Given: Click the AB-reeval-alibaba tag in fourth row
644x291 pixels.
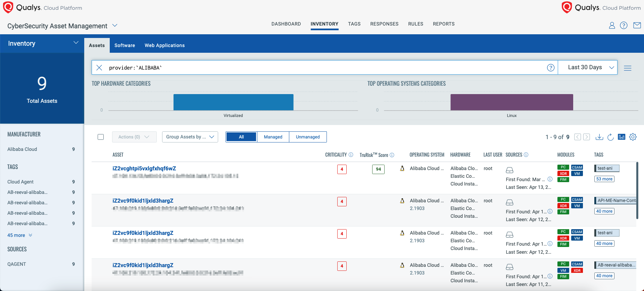Looking at the screenshot, I should point(615,265).
